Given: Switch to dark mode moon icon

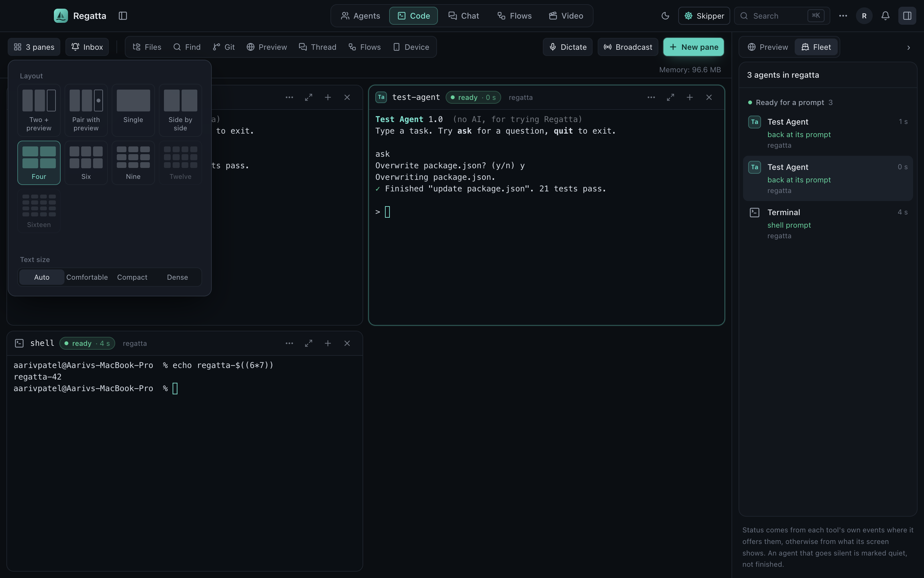Looking at the screenshot, I should pyautogui.click(x=665, y=16).
